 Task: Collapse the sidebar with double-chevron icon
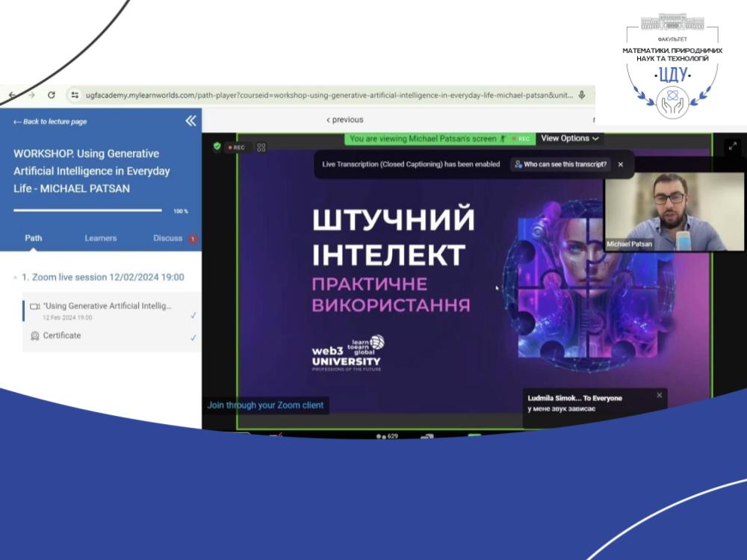pos(190,121)
